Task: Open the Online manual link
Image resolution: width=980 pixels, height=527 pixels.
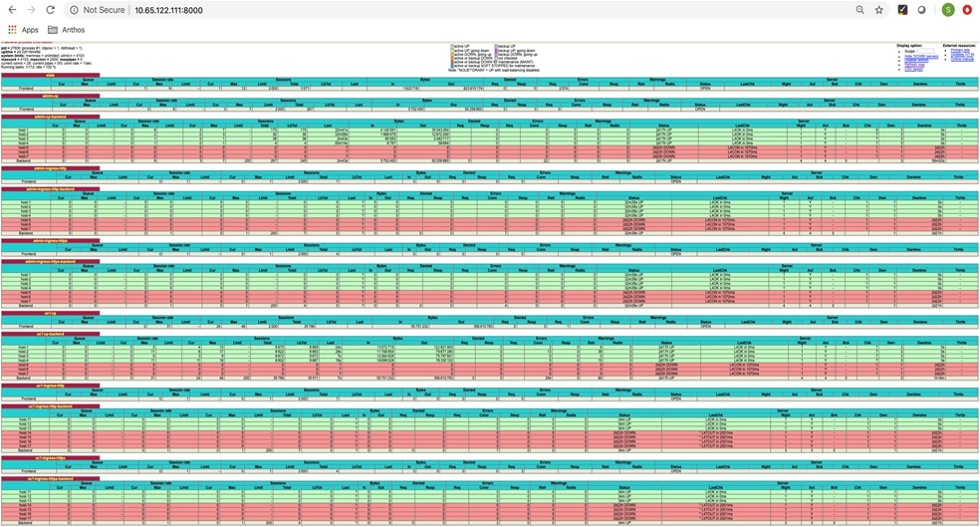Action: coord(962,60)
